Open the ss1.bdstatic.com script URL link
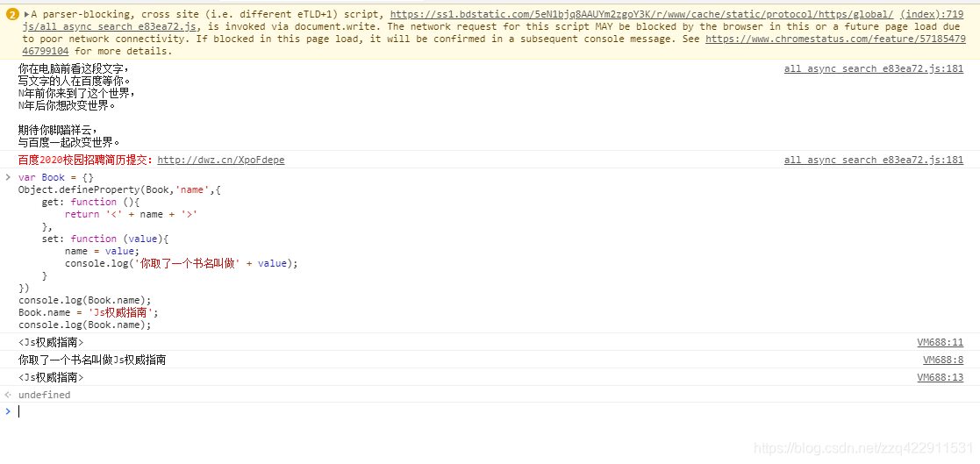 click(642, 14)
